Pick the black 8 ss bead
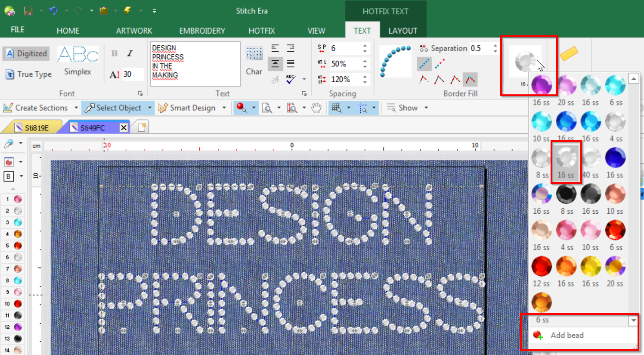The width and height of the screenshot is (644, 355). pos(566,195)
